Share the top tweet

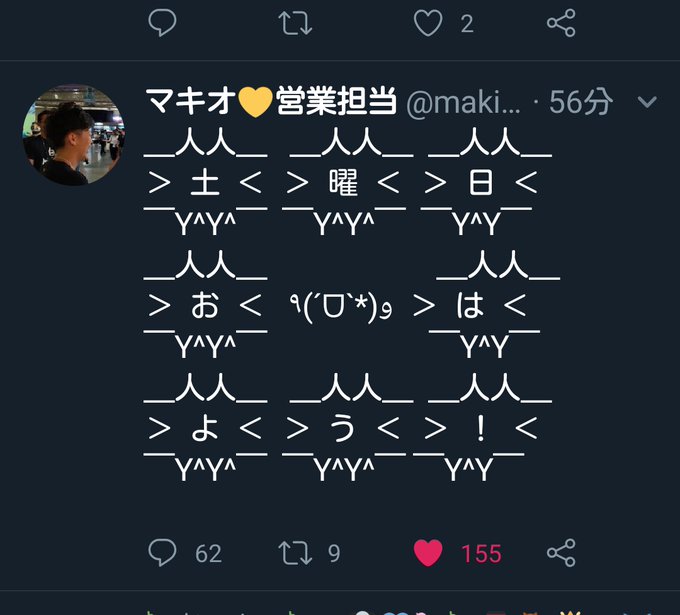pos(561,23)
